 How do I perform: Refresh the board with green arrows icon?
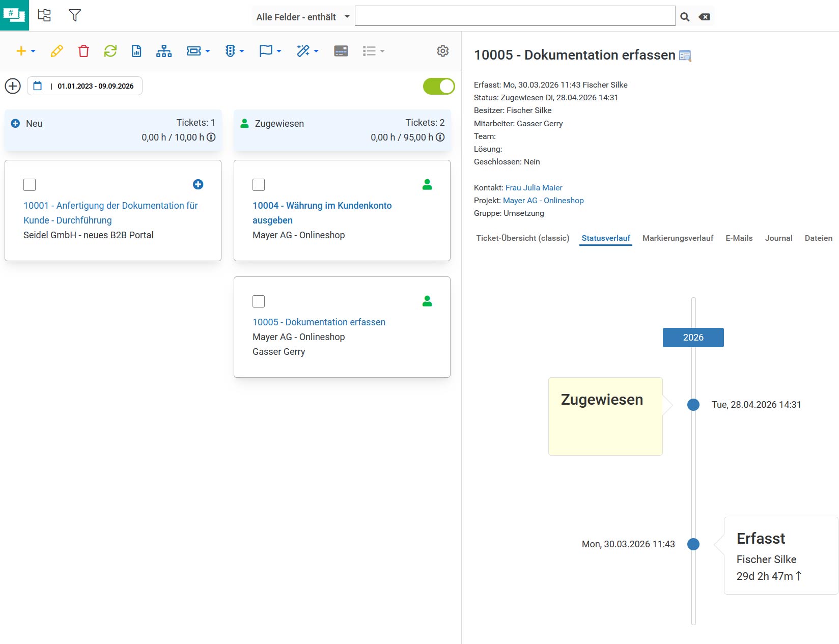pyautogui.click(x=110, y=51)
